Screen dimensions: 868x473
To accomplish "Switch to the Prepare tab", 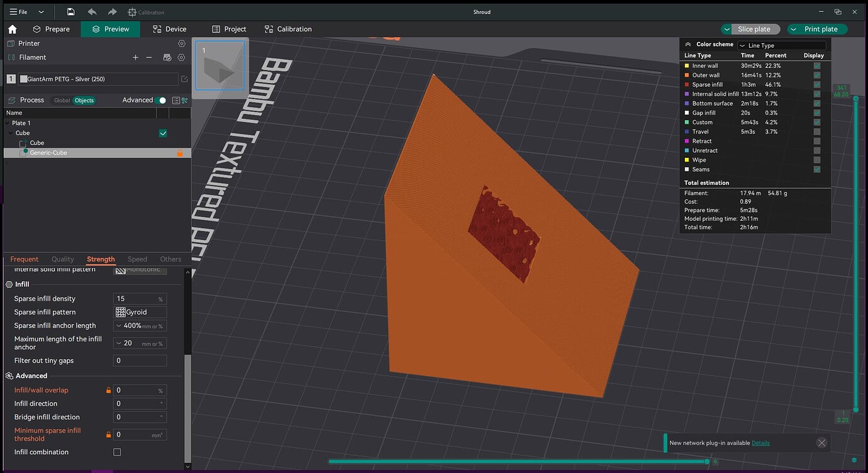I will (x=51, y=29).
